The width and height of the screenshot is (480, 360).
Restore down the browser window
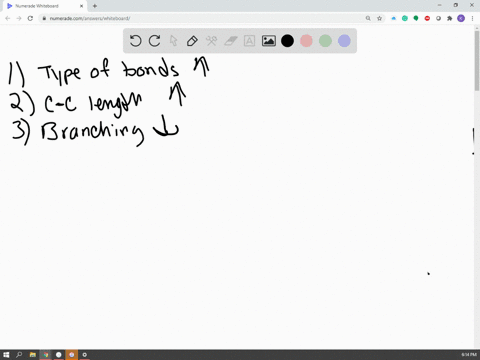pos(456,5)
